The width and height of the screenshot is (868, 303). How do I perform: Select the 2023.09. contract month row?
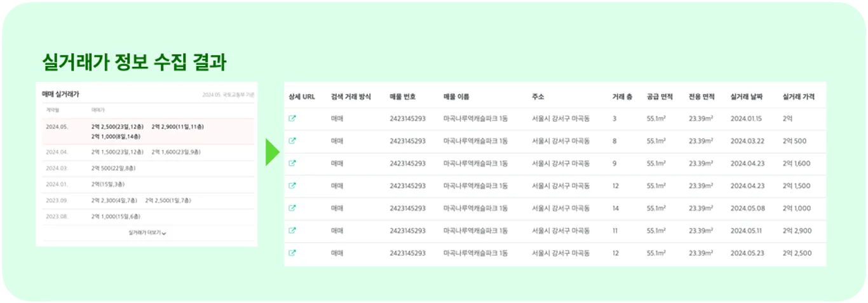tap(56, 201)
